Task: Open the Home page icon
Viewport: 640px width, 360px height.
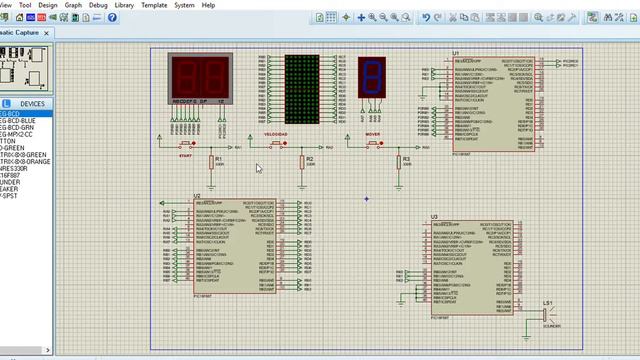Action: pos(19,18)
